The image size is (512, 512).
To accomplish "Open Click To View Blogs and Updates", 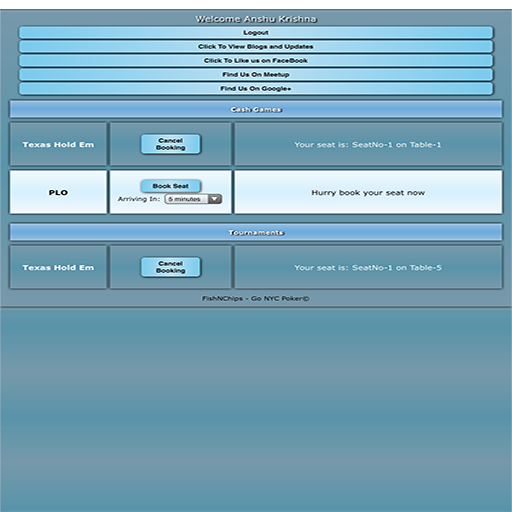I will coord(256,47).
